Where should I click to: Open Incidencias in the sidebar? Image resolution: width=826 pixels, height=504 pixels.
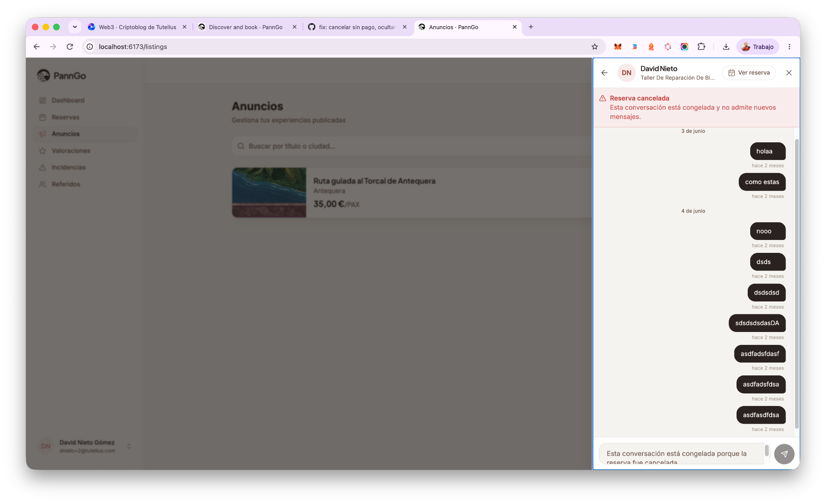pos(85,167)
